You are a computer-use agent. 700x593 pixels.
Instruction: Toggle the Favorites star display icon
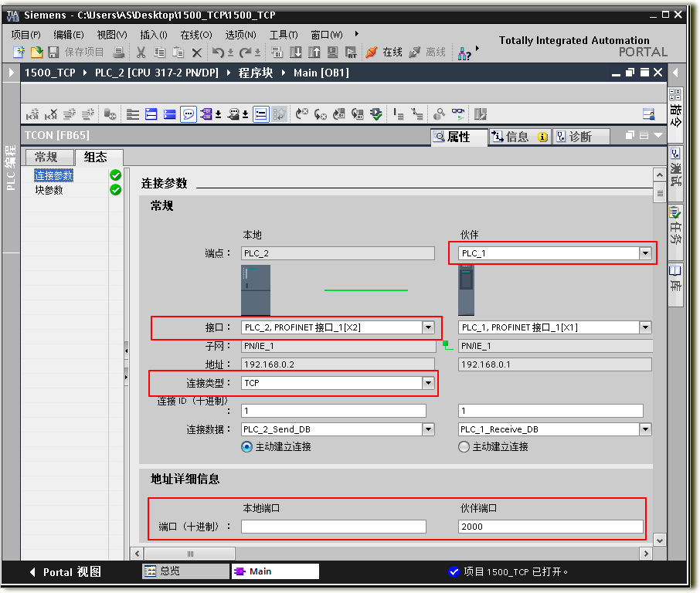[280, 114]
